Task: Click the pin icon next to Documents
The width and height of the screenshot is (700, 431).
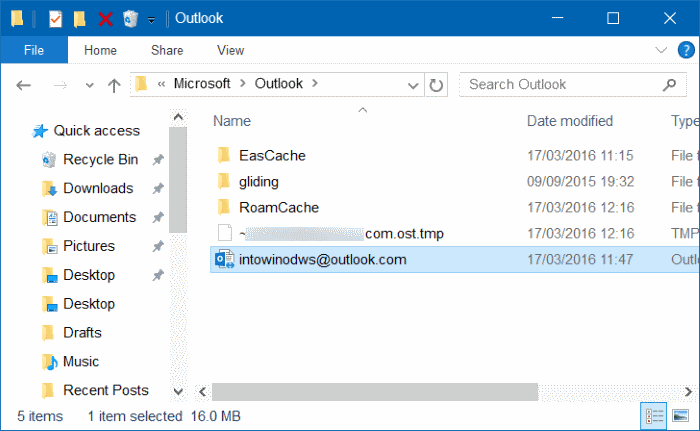Action: tap(158, 218)
